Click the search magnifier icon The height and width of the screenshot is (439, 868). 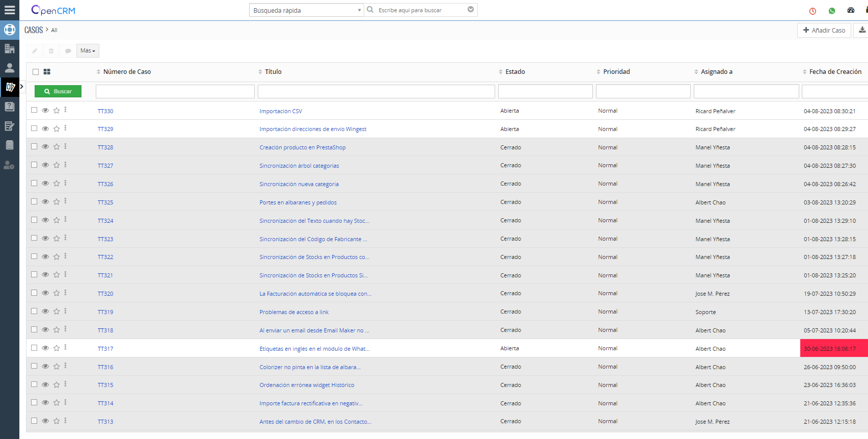pyautogui.click(x=370, y=10)
